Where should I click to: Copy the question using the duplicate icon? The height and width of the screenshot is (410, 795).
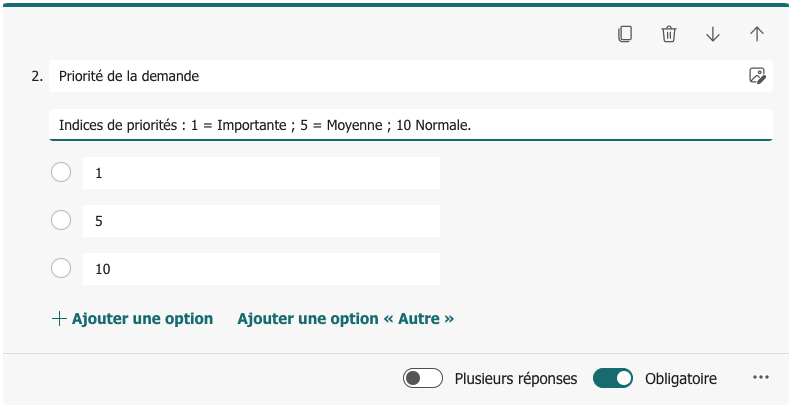(x=625, y=34)
